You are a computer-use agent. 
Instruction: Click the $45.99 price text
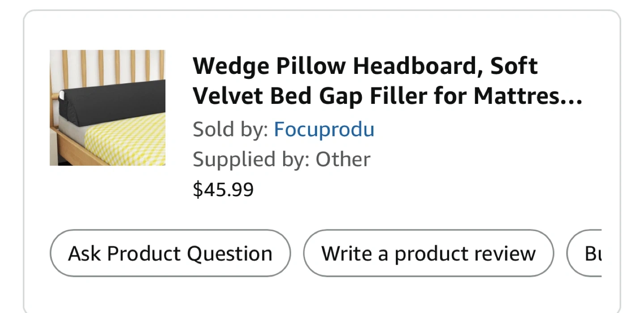click(223, 189)
